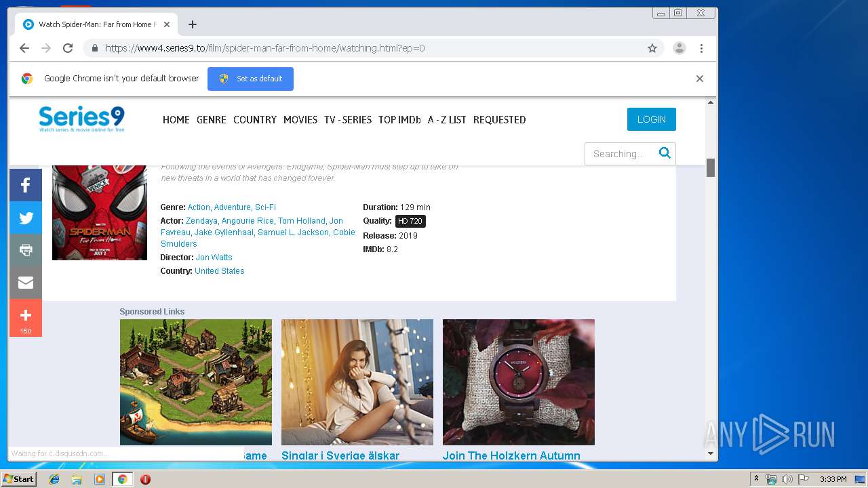Click the network tray icon
Screen dimensions: 868x488
coord(771,479)
